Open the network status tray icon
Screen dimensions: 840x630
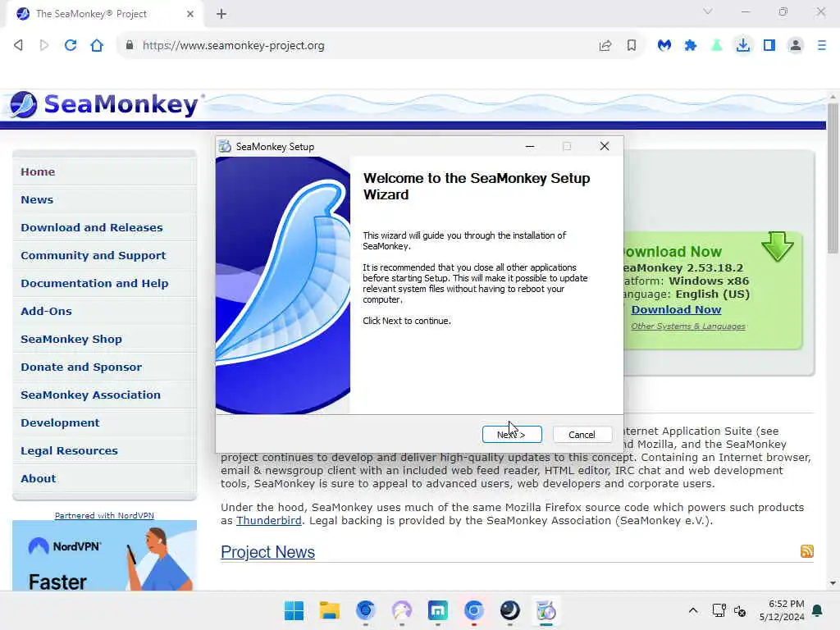coord(719,610)
